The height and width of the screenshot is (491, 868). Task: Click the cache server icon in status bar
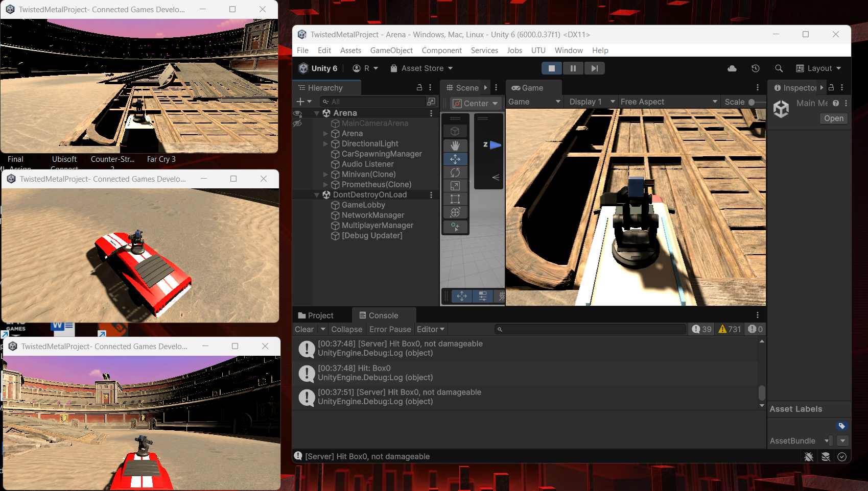pos(826,457)
